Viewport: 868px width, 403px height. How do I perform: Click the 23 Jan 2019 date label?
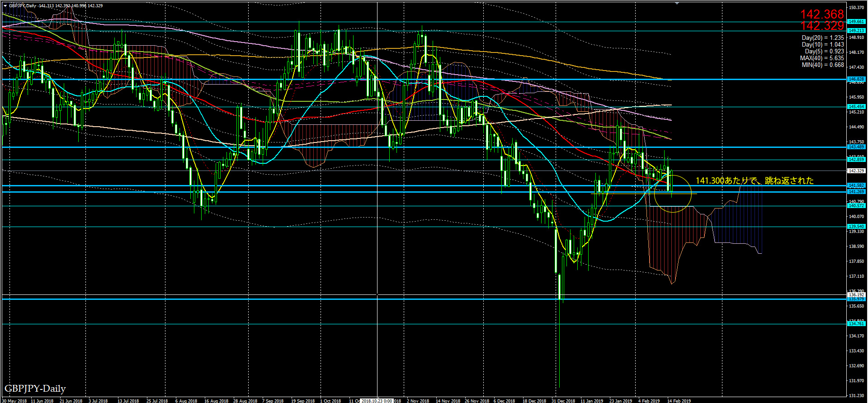pyautogui.click(x=621, y=401)
